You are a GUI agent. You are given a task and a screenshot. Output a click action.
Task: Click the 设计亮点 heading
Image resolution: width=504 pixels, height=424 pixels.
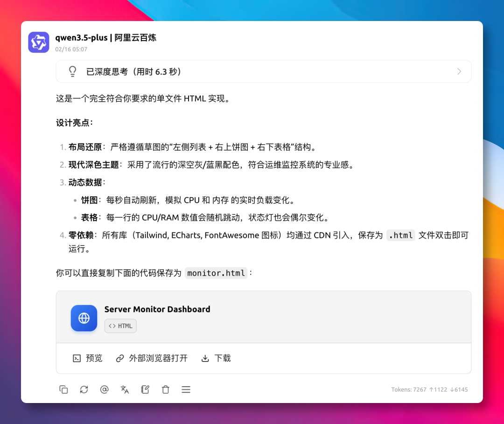click(74, 123)
